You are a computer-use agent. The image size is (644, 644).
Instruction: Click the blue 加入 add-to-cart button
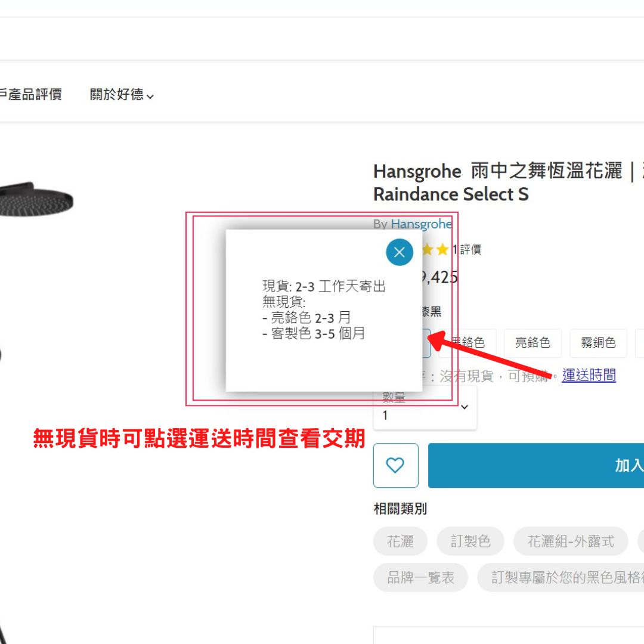(536, 465)
